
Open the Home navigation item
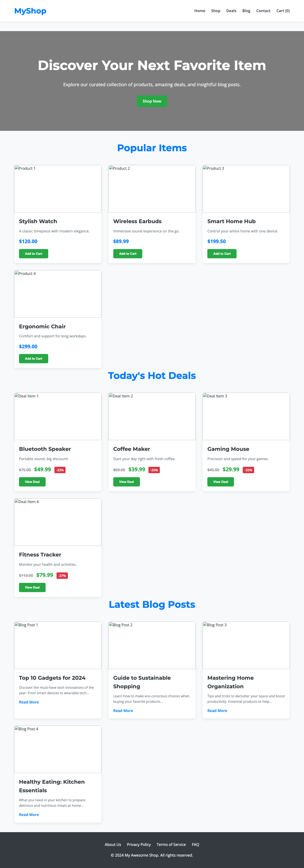tap(199, 10)
